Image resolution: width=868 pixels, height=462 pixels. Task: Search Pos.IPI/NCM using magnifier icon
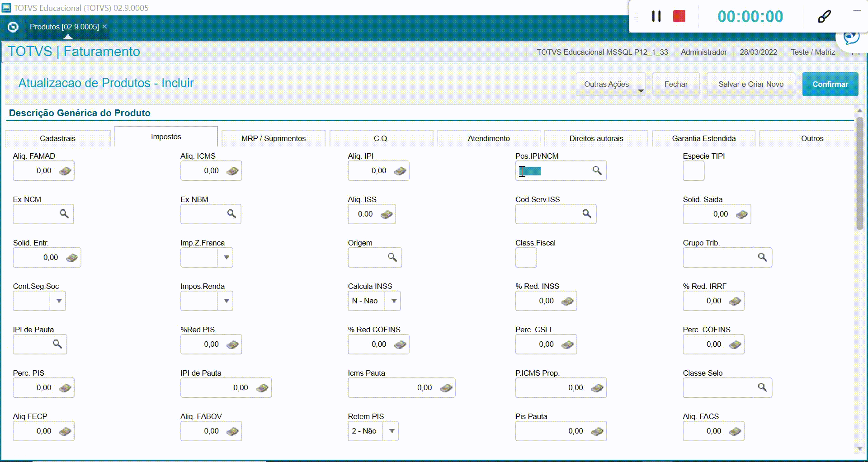click(x=597, y=170)
